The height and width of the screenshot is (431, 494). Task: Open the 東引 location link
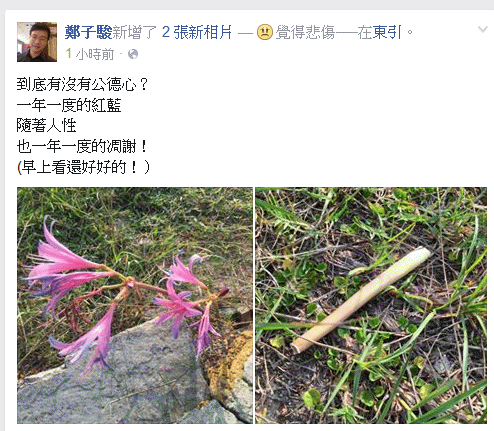point(387,32)
